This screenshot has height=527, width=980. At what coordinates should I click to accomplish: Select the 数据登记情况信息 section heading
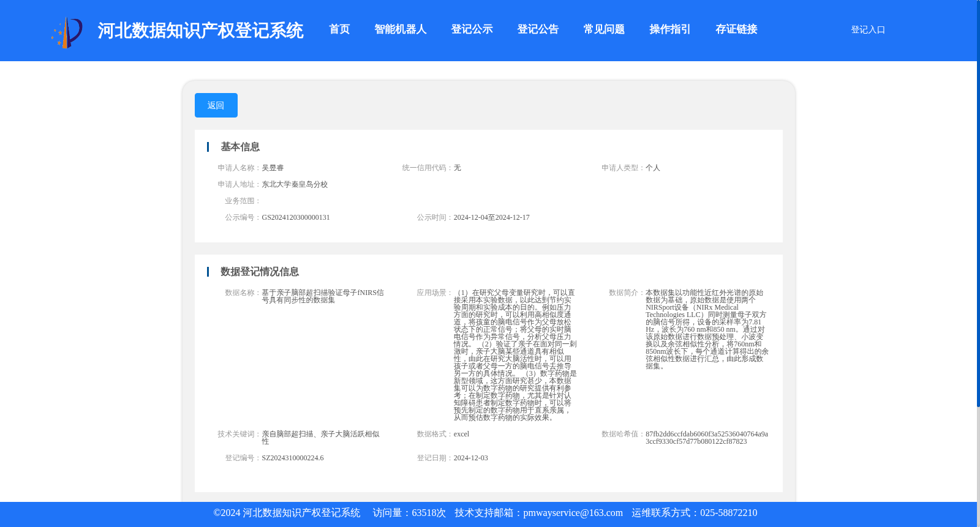coord(260,272)
